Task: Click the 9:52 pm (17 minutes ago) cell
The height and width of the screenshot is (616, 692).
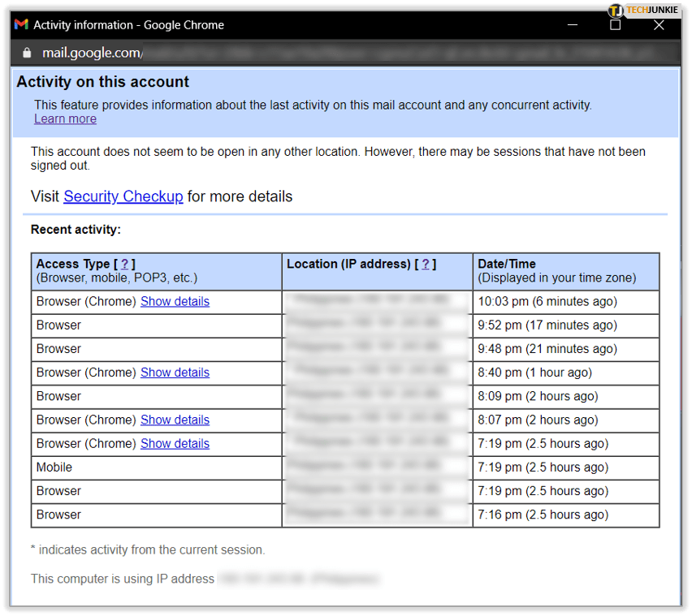Action: click(x=547, y=325)
